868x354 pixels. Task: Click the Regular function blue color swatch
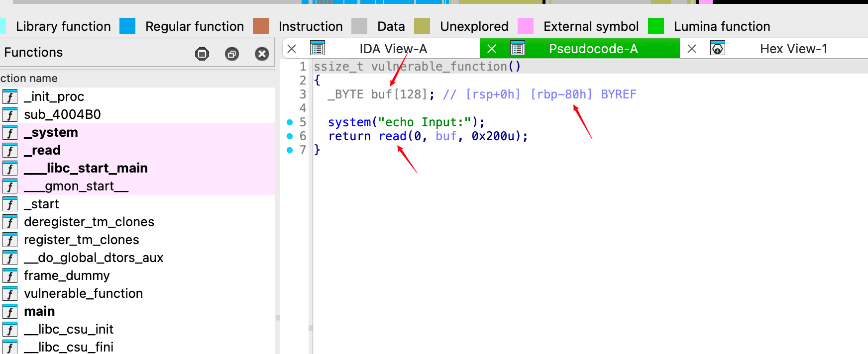point(127,26)
